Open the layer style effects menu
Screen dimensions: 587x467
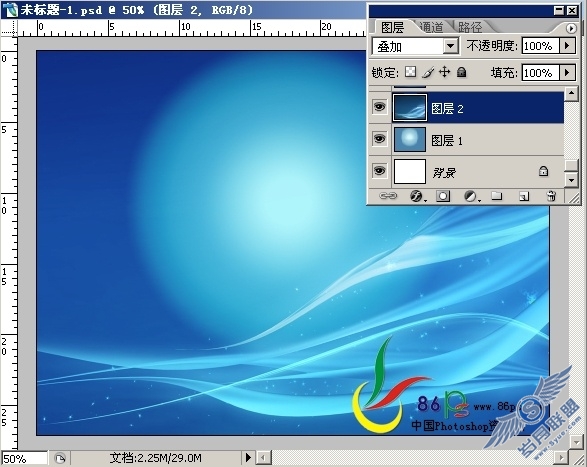(x=417, y=196)
